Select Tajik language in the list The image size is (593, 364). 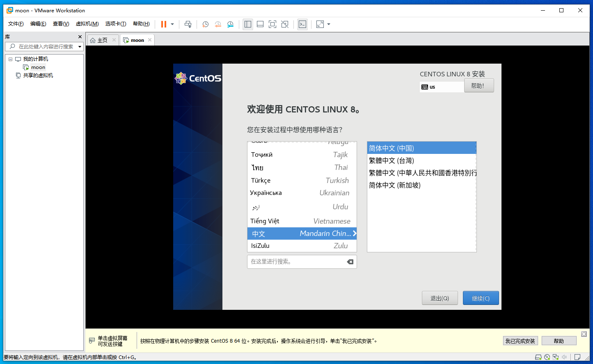pos(302,155)
